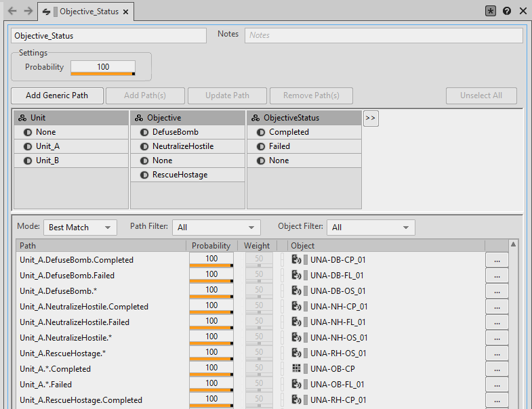The height and width of the screenshot is (409, 532).
Task: Open the Path Filter dropdown
Action: pos(216,228)
